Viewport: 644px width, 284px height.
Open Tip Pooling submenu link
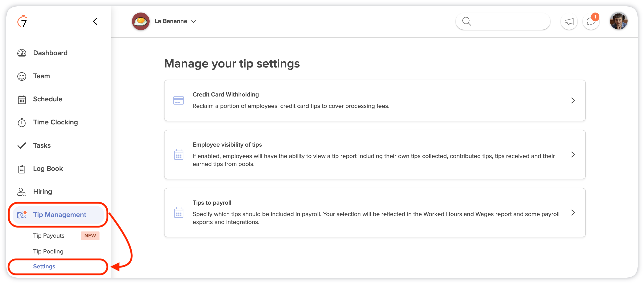point(48,251)
